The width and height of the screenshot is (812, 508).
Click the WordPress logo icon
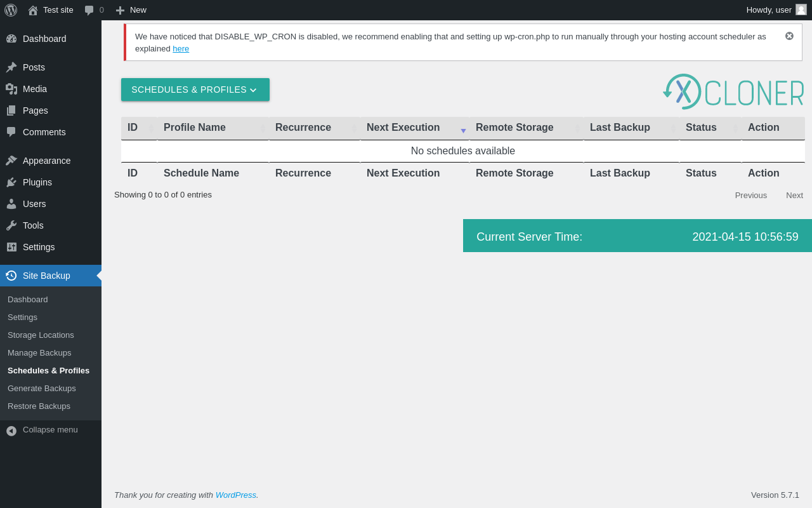click(x=11, y=10)
